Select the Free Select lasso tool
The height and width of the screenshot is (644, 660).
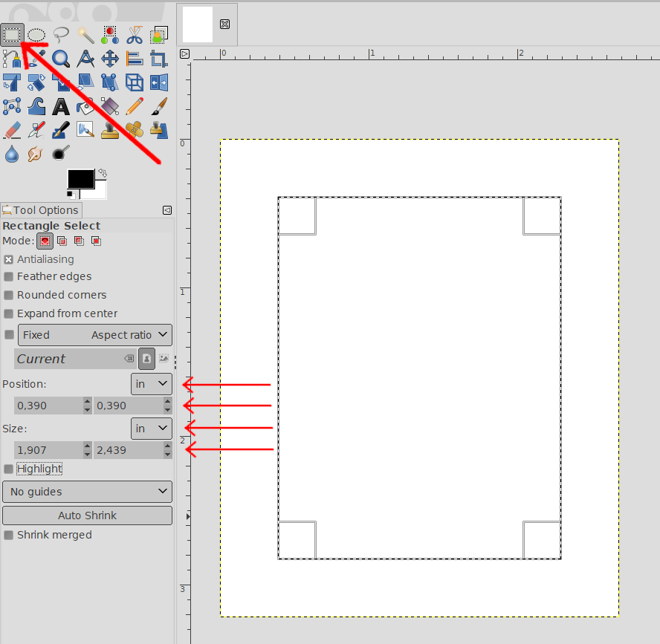[x=61, y=35]
